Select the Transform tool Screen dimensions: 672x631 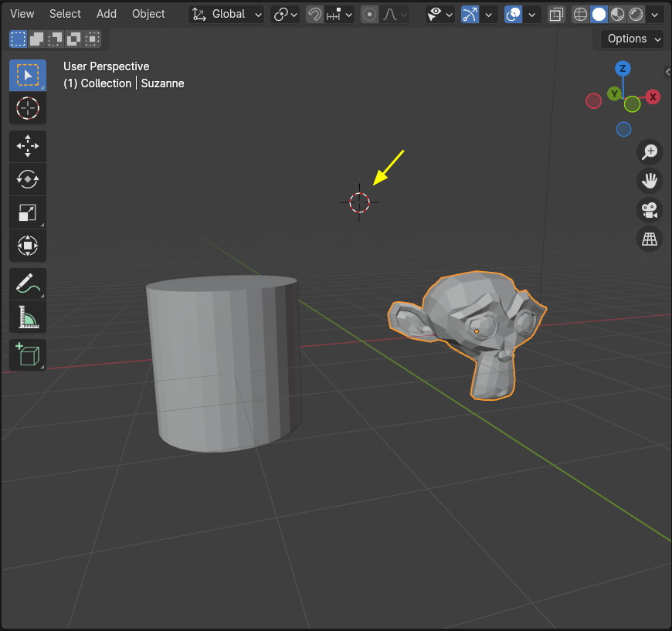[x=28, y=246]
